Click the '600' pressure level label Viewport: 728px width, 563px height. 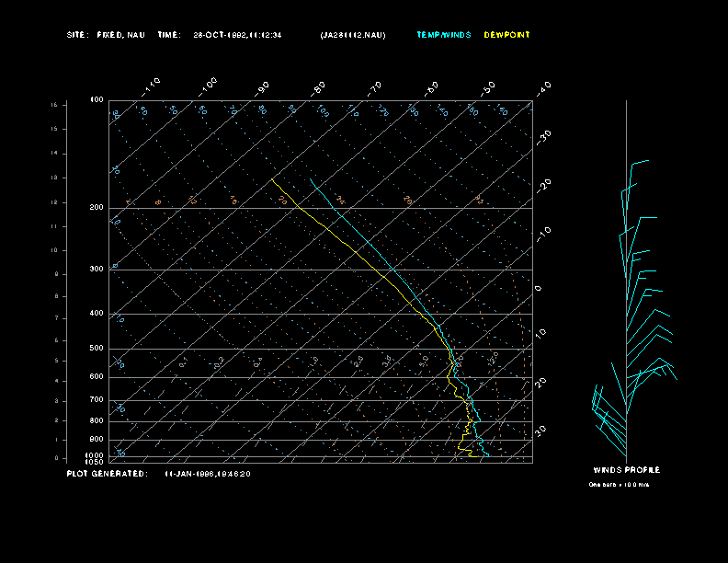(97, 377)
